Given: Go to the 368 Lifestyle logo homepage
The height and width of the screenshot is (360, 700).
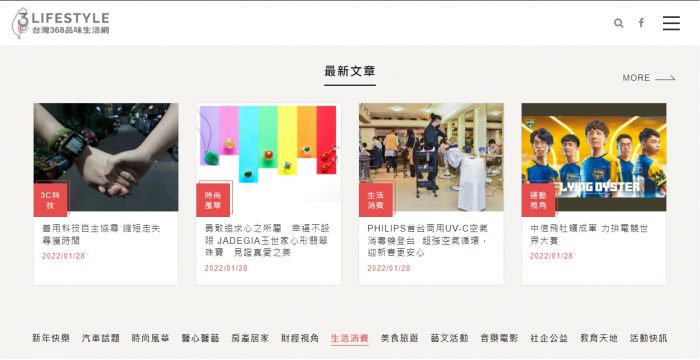Looking at the screenshot, I should 60,23.
